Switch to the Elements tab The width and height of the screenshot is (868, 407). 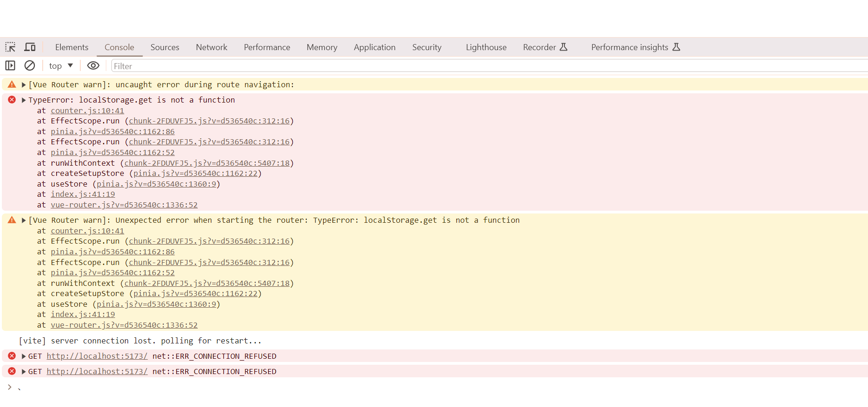click(x=71, y=47)
